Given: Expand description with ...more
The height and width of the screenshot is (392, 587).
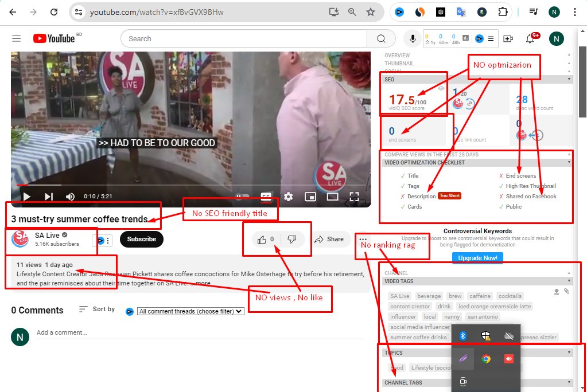Looking at the screenshot, I should coord(203,283).
